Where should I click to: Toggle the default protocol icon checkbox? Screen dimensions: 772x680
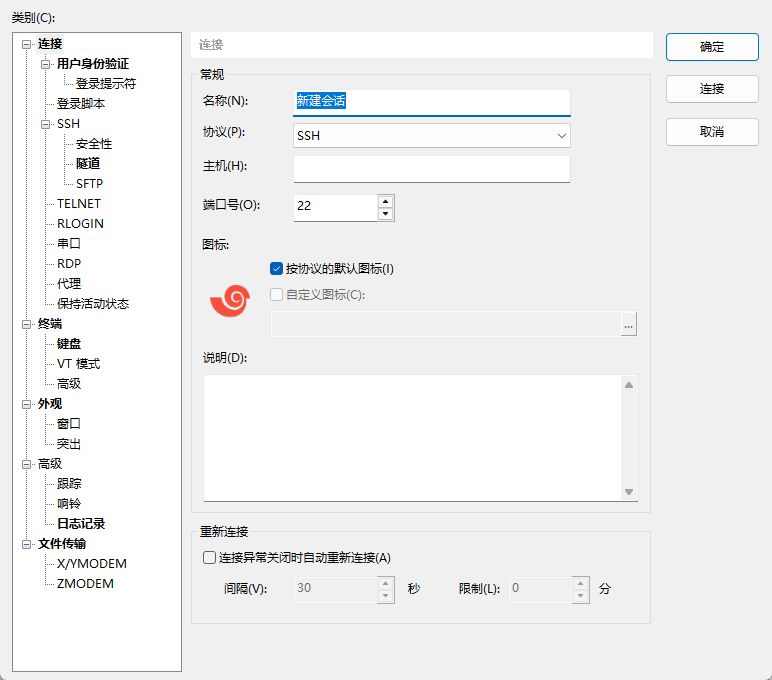(x=276, y=269)
